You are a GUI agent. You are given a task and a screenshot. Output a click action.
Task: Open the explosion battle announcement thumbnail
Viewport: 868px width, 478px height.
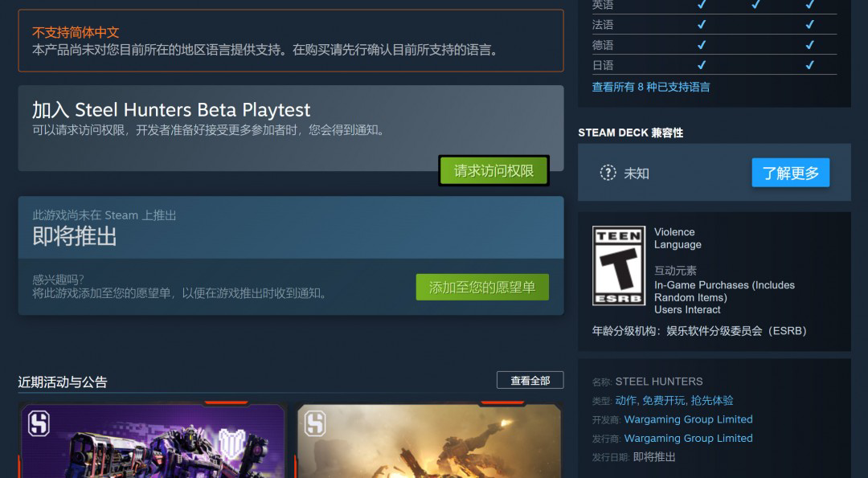(x=429, y=440)
